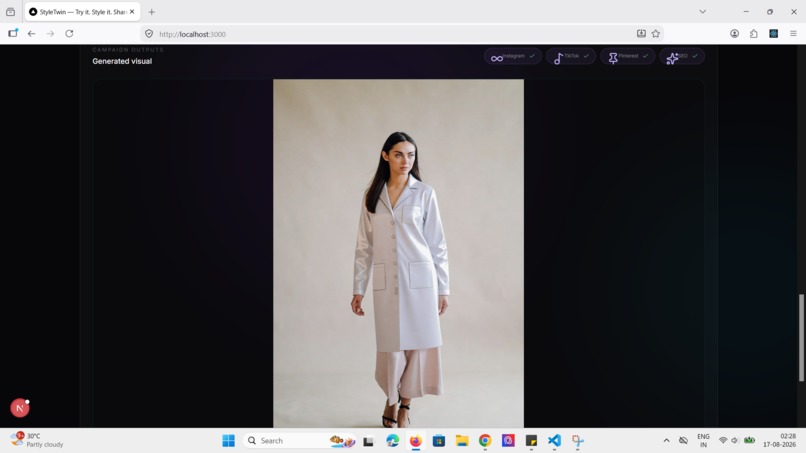Open the weather widget 30°C Partly cloudy
The width and height of the screenshot is (806, 453).
click(x=37, y=440)
